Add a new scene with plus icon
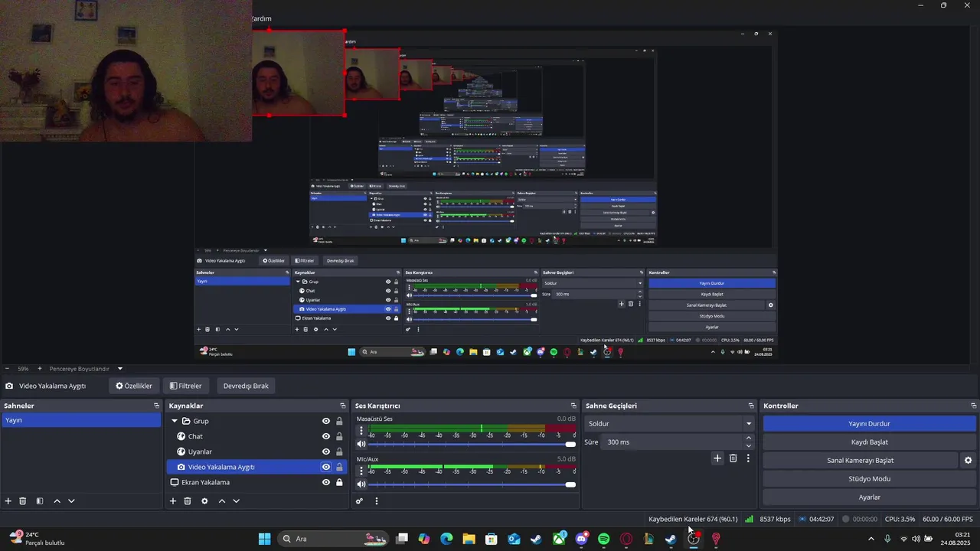This screenshot has width=980, height=551. click(8, 501)
